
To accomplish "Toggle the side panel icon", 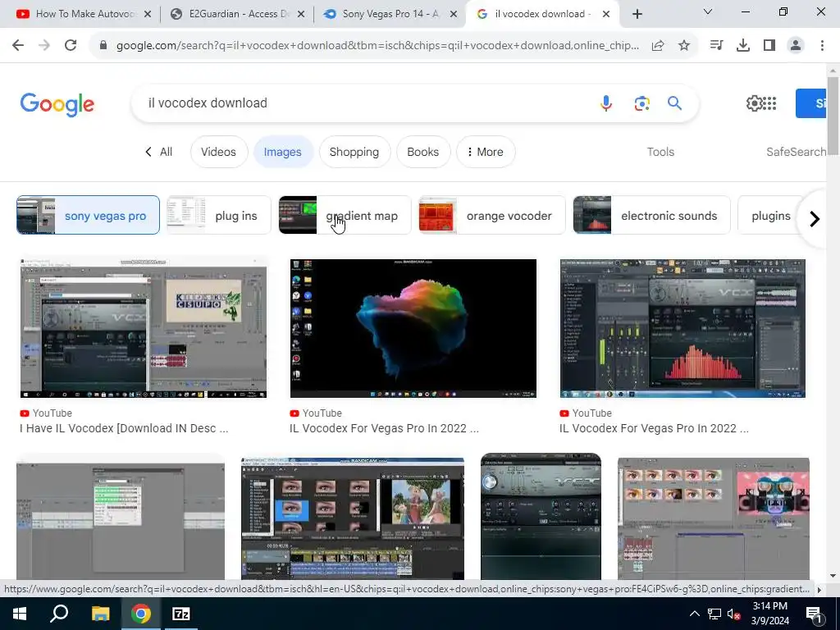I will click(x=769, y=46).
